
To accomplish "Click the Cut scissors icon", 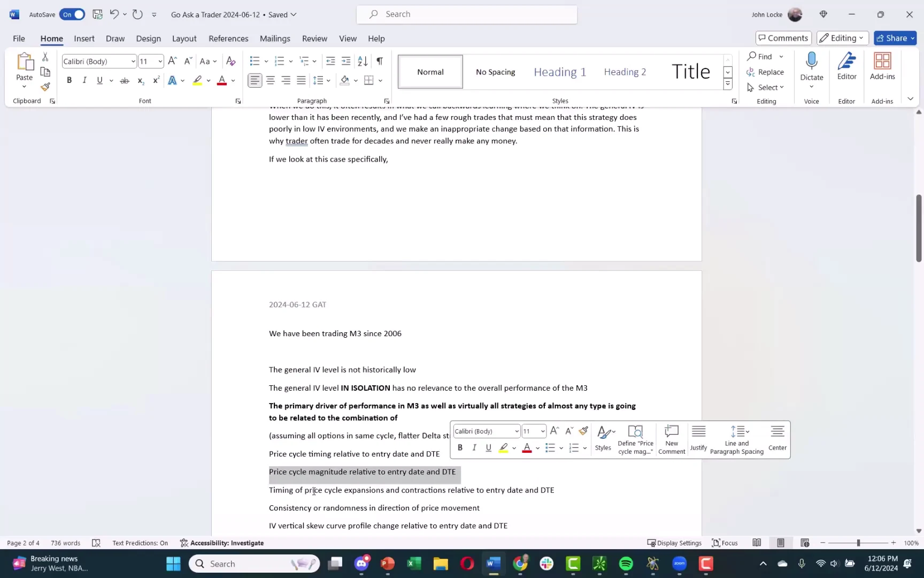I will 45,57.
